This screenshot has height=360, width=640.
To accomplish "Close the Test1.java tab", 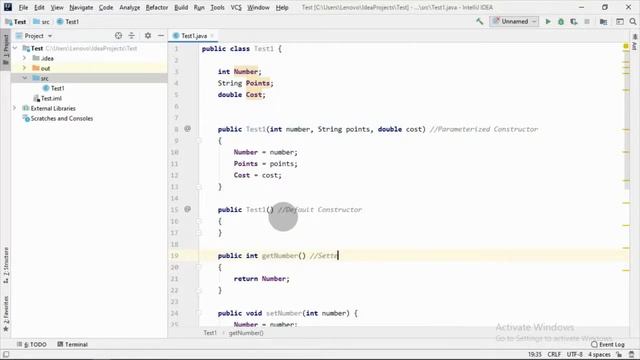I will [212, 36].
